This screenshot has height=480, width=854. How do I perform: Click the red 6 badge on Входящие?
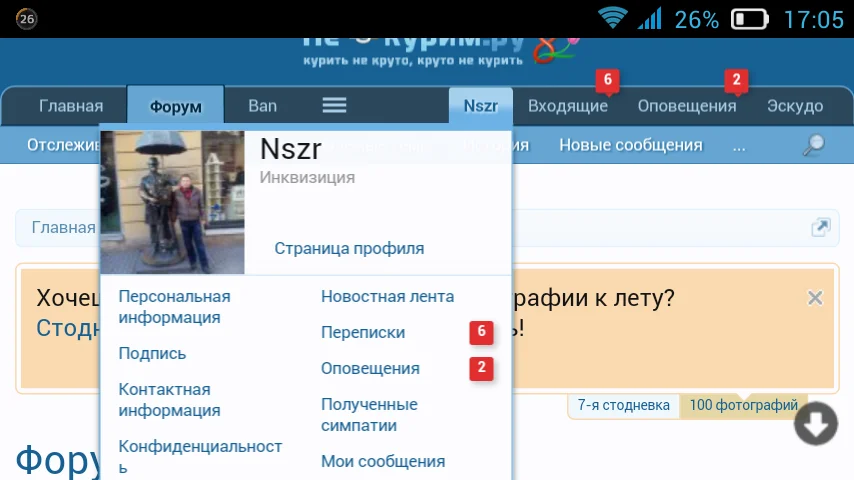608,80
